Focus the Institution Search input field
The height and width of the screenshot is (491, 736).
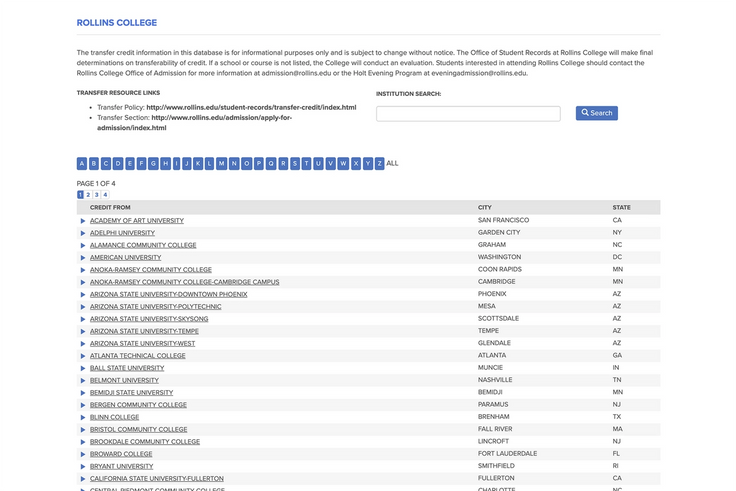coord(468,114)
